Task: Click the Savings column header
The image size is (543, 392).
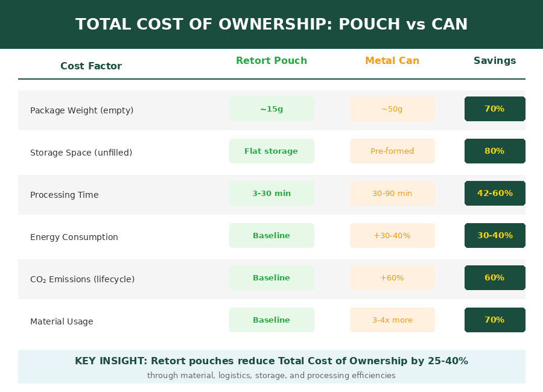Action: coord(495,61)
